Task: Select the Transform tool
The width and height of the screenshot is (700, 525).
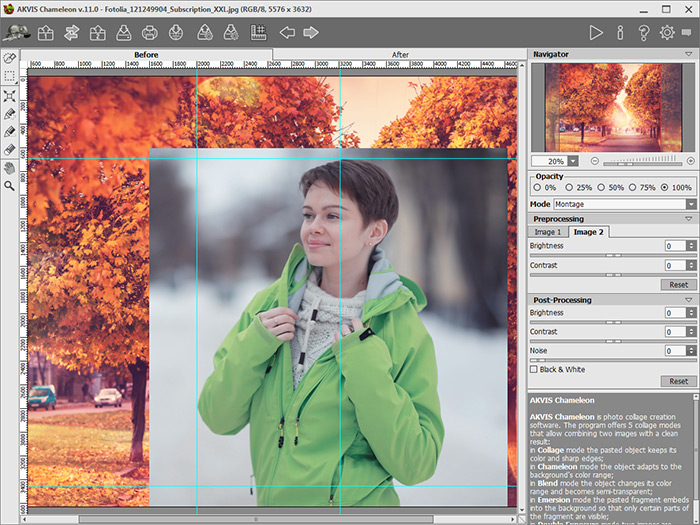Action: pos(9,96)
